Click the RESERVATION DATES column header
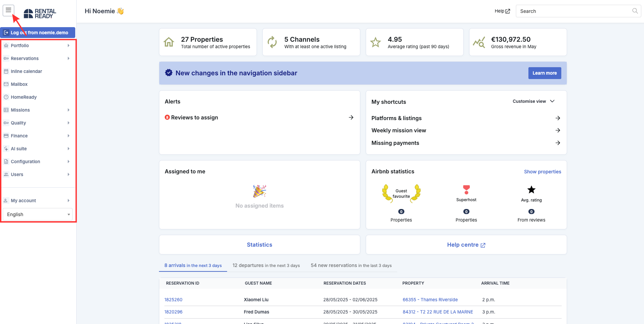The height and width of the screenshot is (324, 644). tap(345, 283)
